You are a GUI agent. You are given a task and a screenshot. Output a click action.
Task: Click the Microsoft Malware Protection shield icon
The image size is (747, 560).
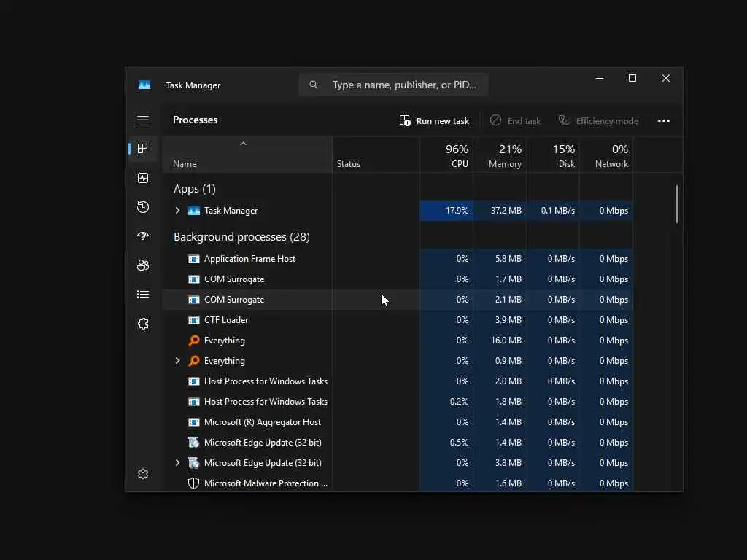tap(193, 483)
